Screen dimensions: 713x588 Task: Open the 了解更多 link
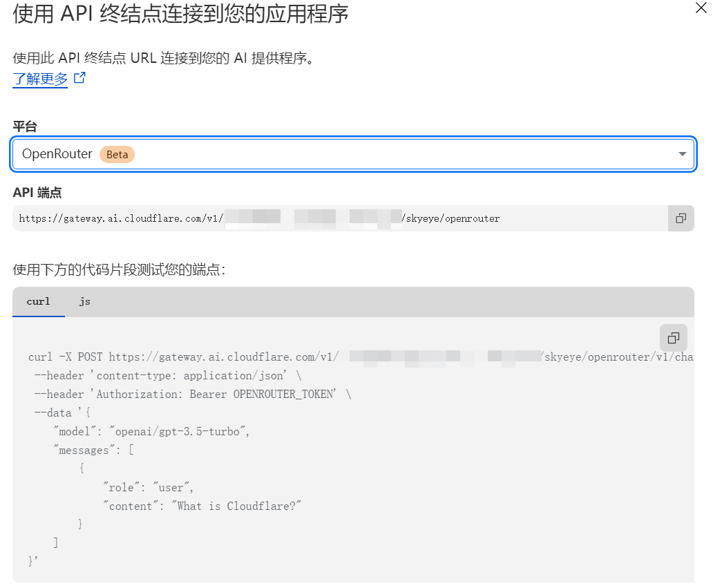[40, 79]
